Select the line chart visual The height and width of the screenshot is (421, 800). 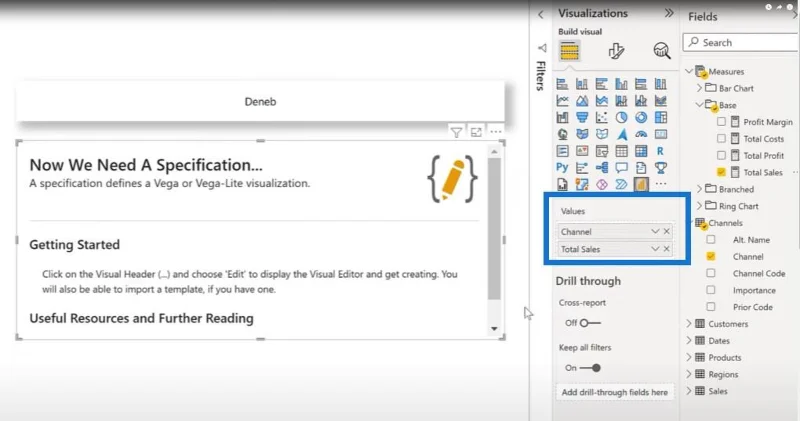[562, 101]
